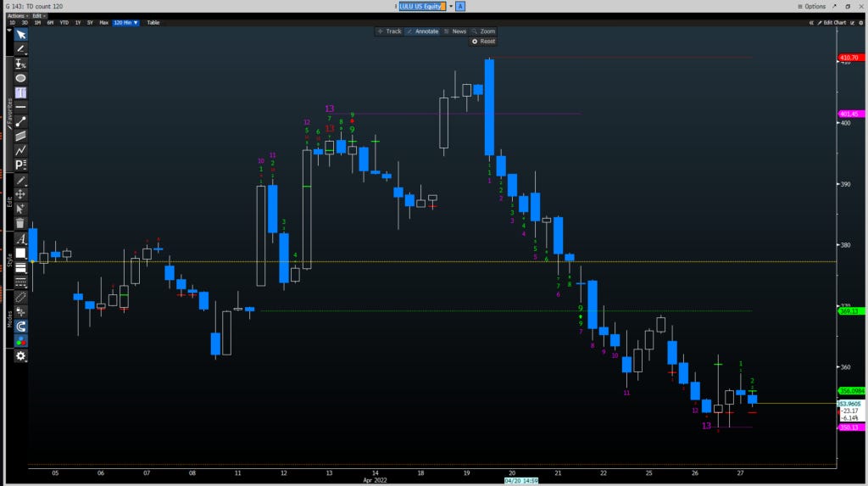Image resolution: width=868 pixels, height=486 pixels.
Task: Click the 350.13 magenta price label
Action: pyautogui.click(x=850, y=427)
